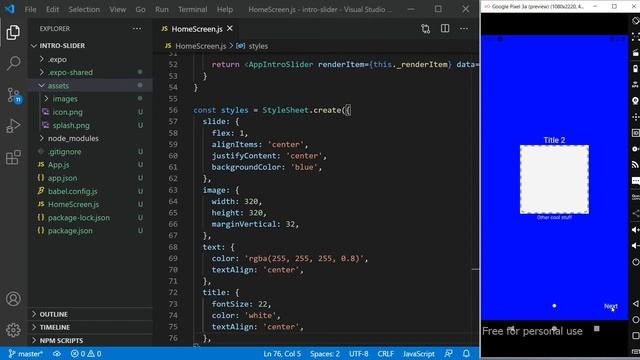640x360 pixels.
Task: Click UTF-8 encoding in status bar
Action: tap(358, 354)
